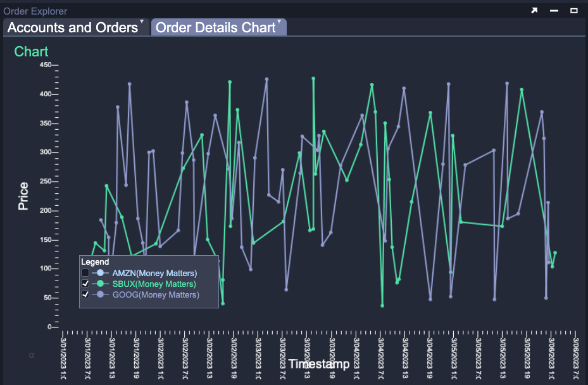The image size is (588, 385).
Task: Click the GOOG(Money Matters) legend label
Action: pyautogui.click(x=155, y=294)
